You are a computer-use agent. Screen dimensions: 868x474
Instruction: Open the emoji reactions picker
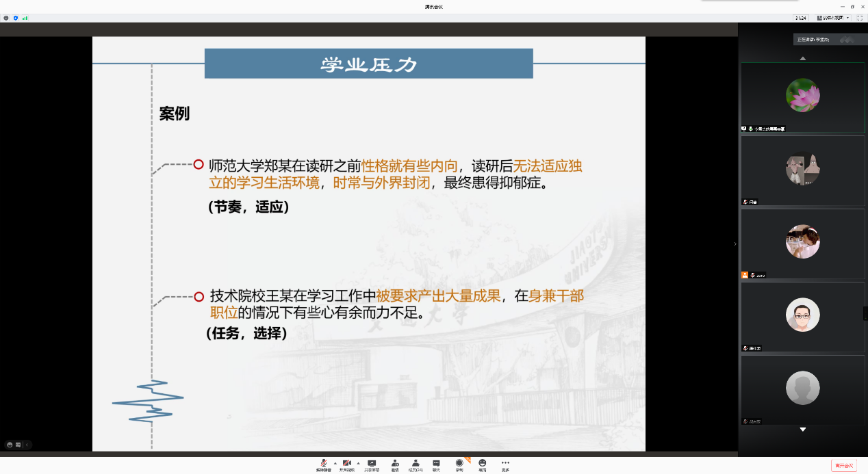(483, 465)
